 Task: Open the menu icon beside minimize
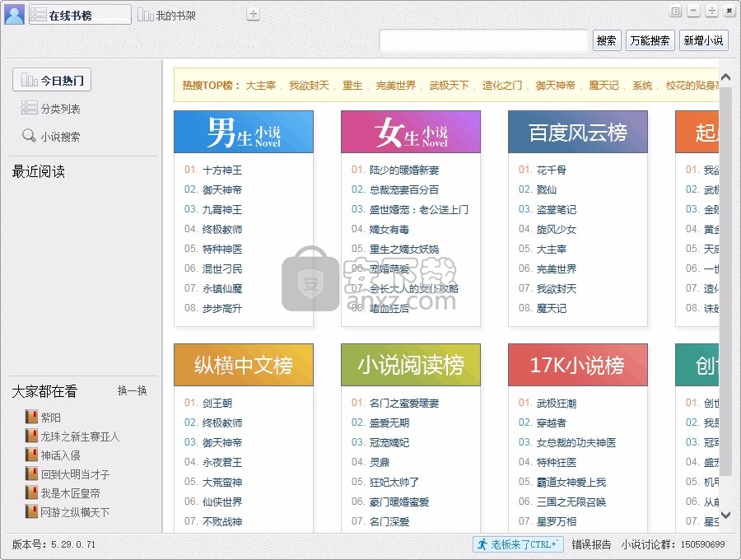[x=676, y=11]
